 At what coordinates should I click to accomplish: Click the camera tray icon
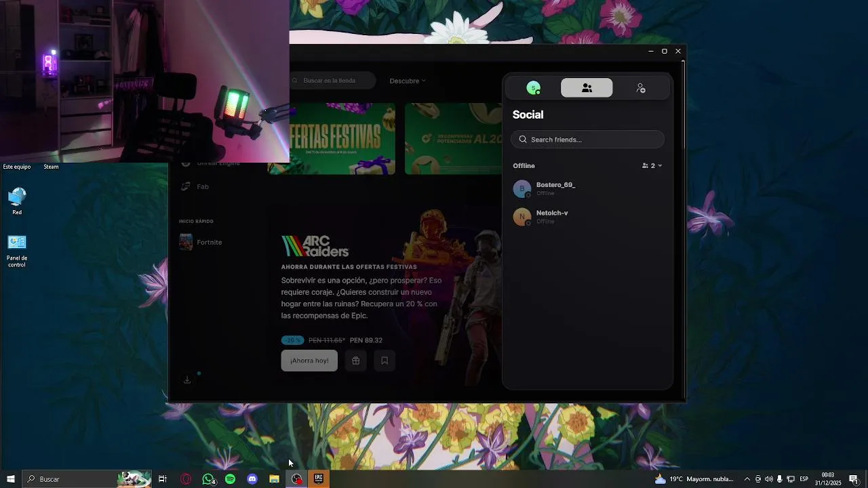[x=758, y=479]
